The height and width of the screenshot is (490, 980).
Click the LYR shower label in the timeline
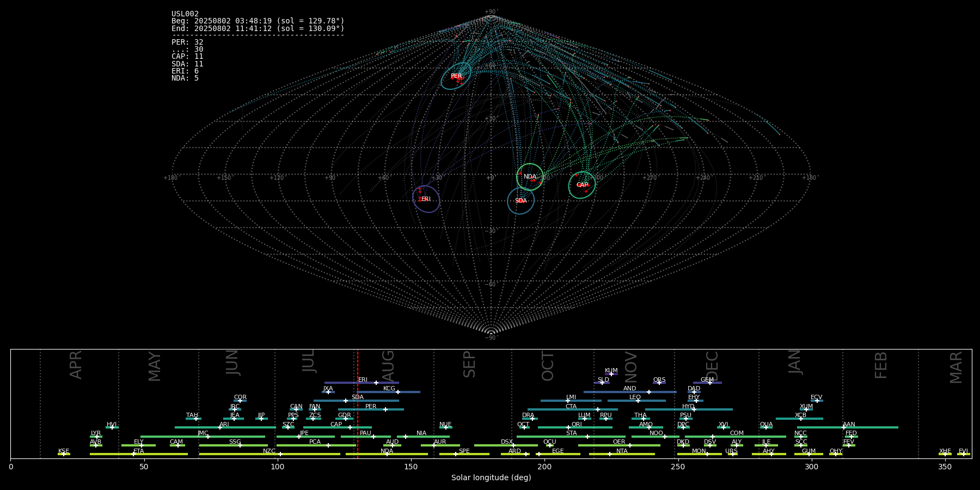[x=96, y=433]
